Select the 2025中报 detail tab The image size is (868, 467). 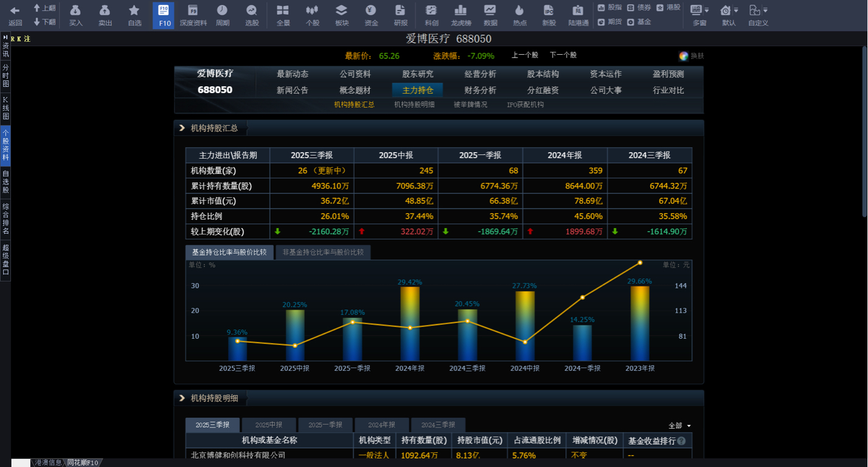coord(269,424)
